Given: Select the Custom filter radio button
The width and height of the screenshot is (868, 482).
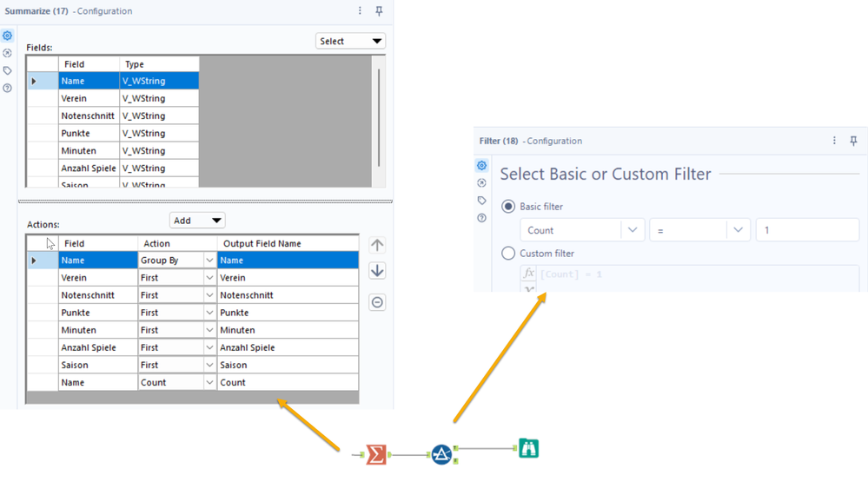Looking at the screenshot, I should 507,254.
